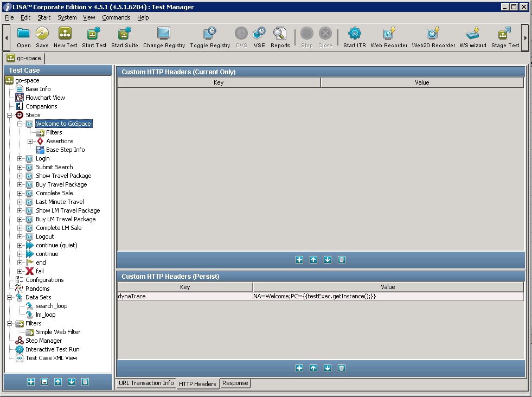Launch Start Test from the toolbar
532x397 pixels.
[94, 33]
